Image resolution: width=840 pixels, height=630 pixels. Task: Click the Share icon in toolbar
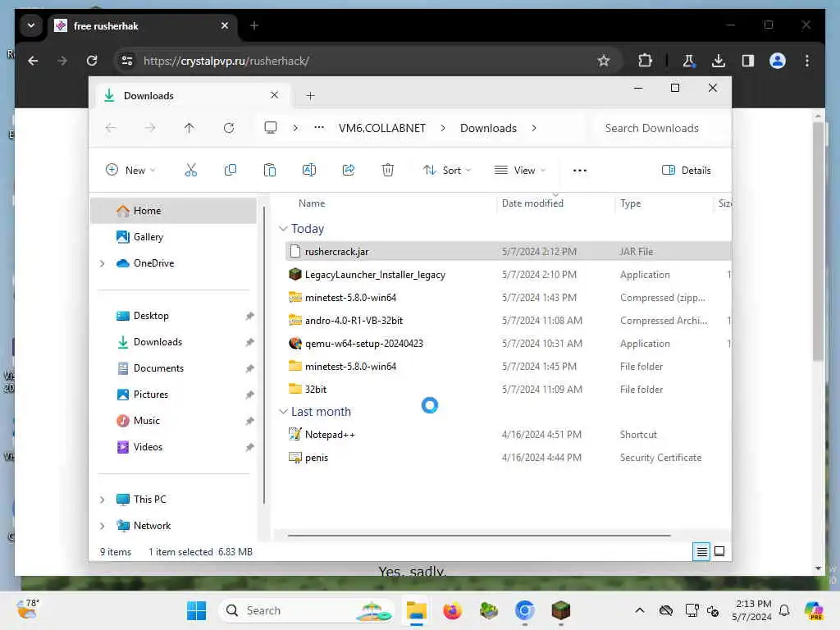pyautogui.click(x=348, y=171)
